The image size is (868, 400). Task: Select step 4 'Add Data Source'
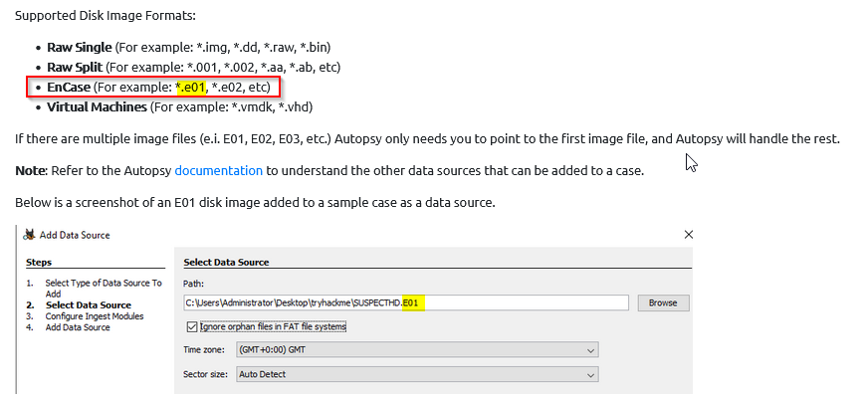(78, 327)
